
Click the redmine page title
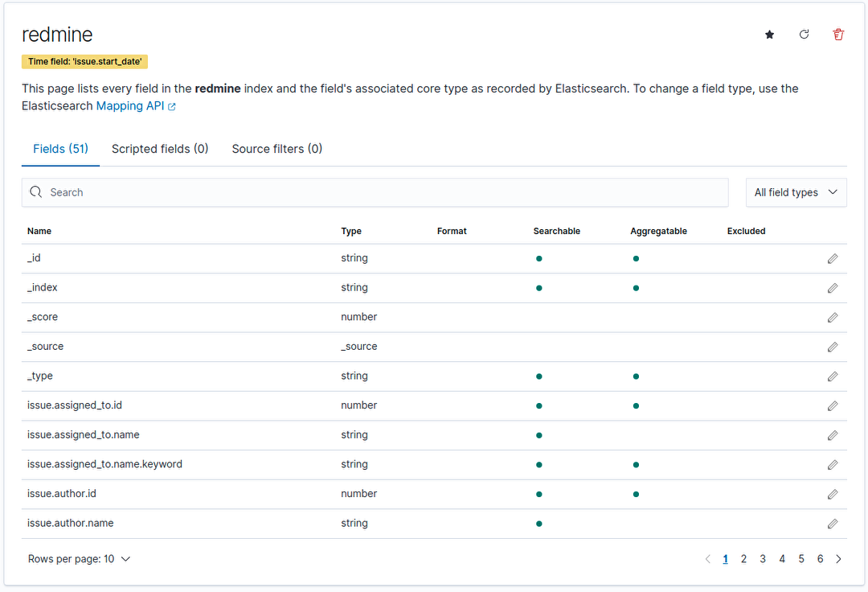(x=57, y=35)
